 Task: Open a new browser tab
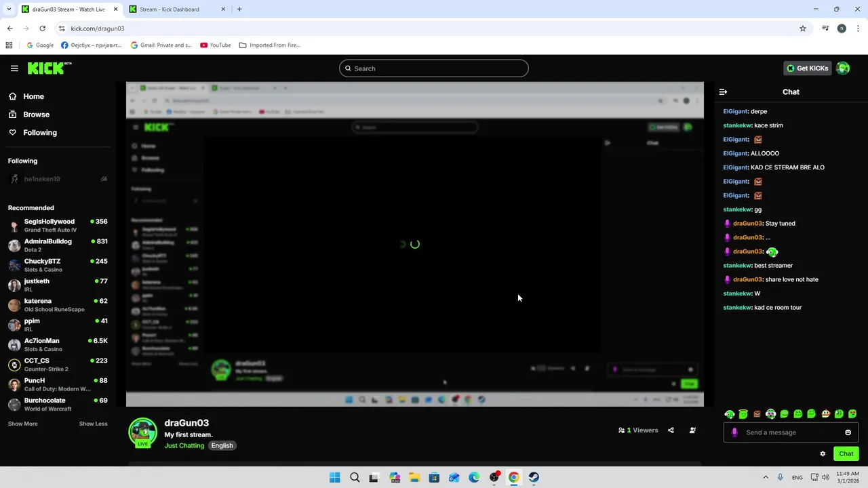(239, 9)
